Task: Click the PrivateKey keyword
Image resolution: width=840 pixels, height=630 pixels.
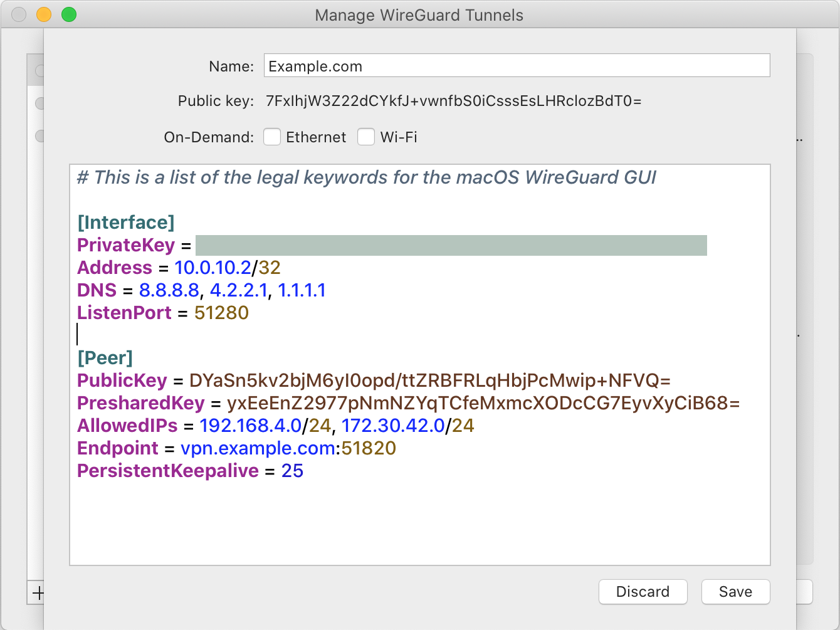Action: coord(126,245)
